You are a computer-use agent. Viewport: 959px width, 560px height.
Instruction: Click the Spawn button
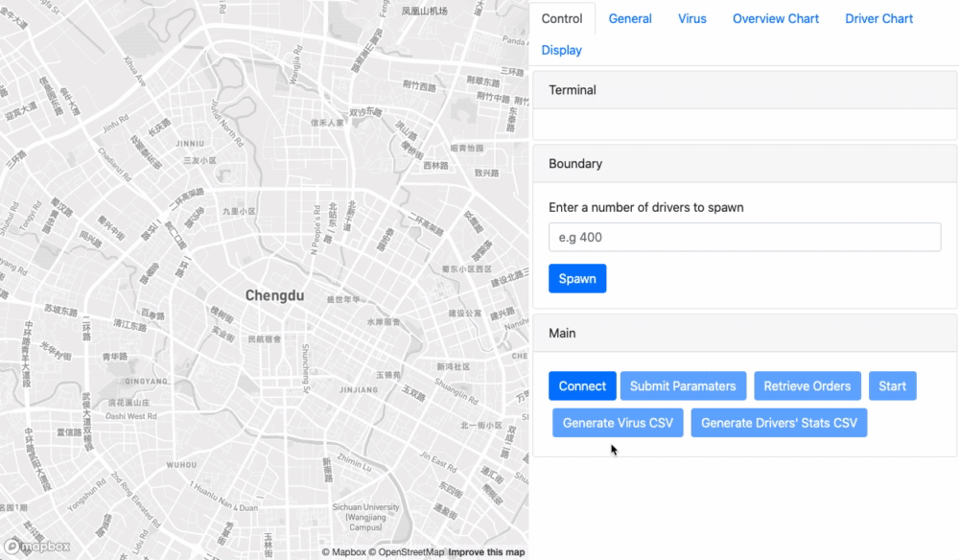[x=577, y=279]
